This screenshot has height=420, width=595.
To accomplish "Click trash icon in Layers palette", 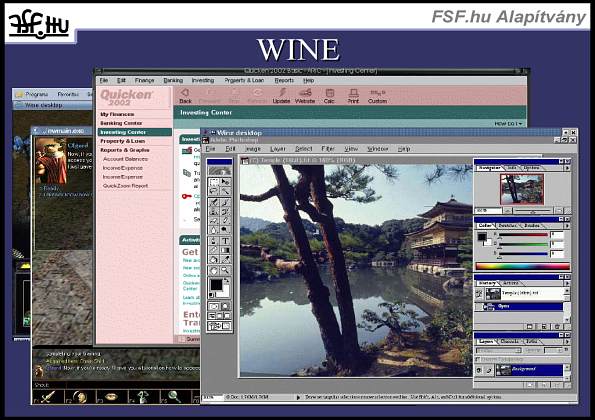I will (557, 385).
